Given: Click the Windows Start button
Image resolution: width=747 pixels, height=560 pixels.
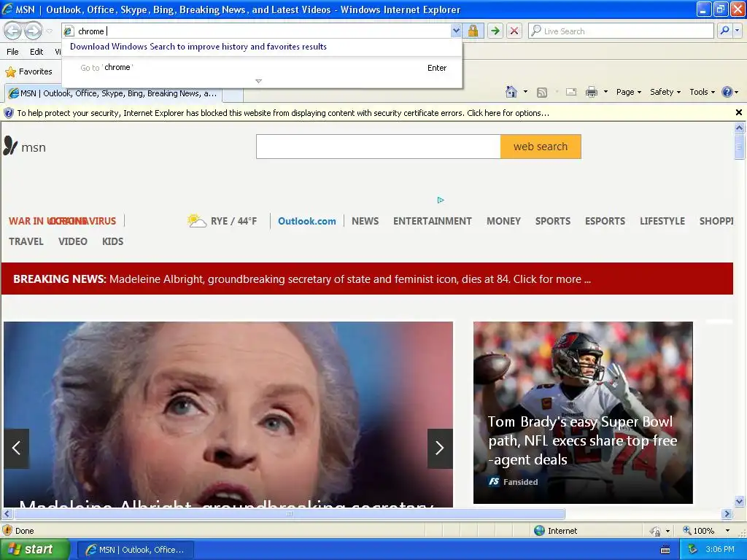Looking at the screenshot, I should point(35,550).
